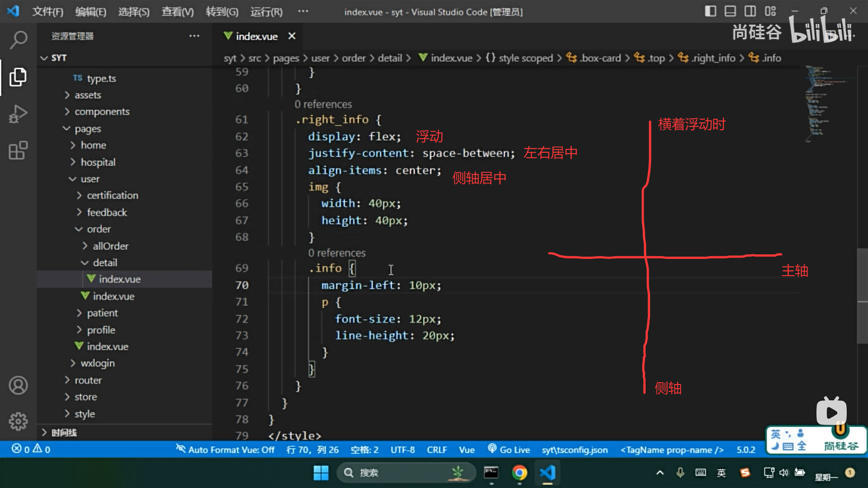Click the CRLF line ending button

click(436, 450)
